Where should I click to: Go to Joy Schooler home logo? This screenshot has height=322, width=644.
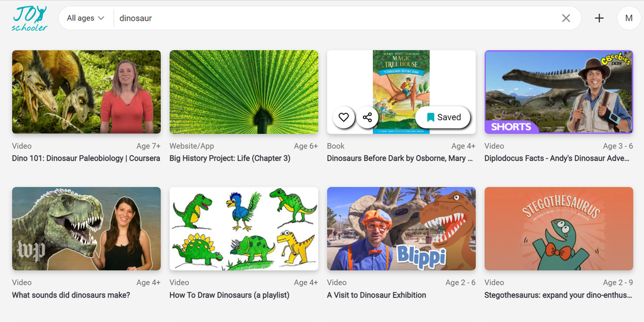pyautogui.click(x=30, y=18)
